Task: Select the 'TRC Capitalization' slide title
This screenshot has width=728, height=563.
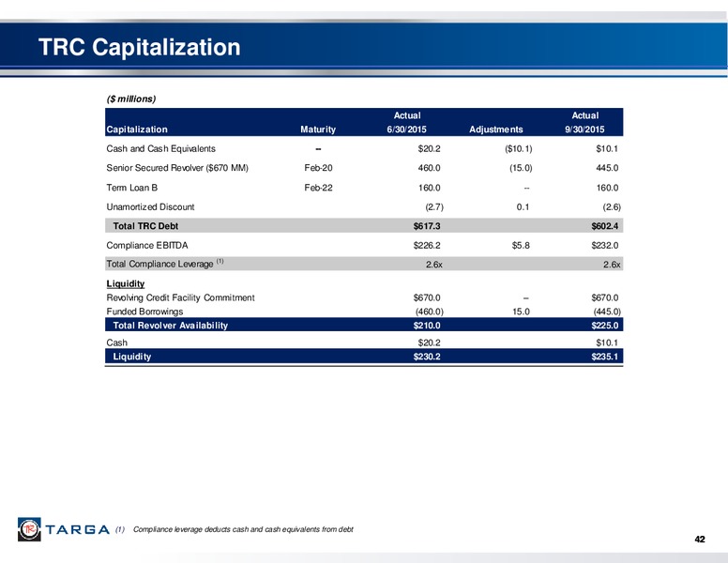Action: click(x=139, y=47)
